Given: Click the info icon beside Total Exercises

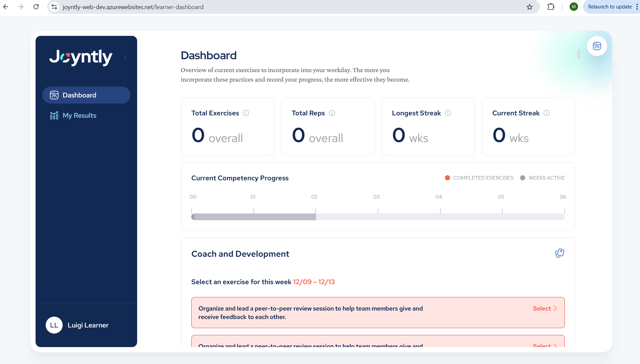Looking at the screenshot, I should 246,113.
